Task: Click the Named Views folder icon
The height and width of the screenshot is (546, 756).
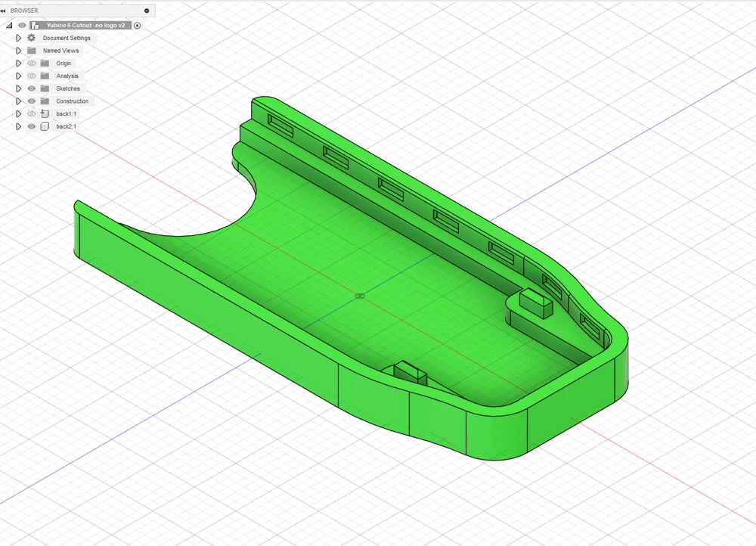Action: tap(32, 50)
